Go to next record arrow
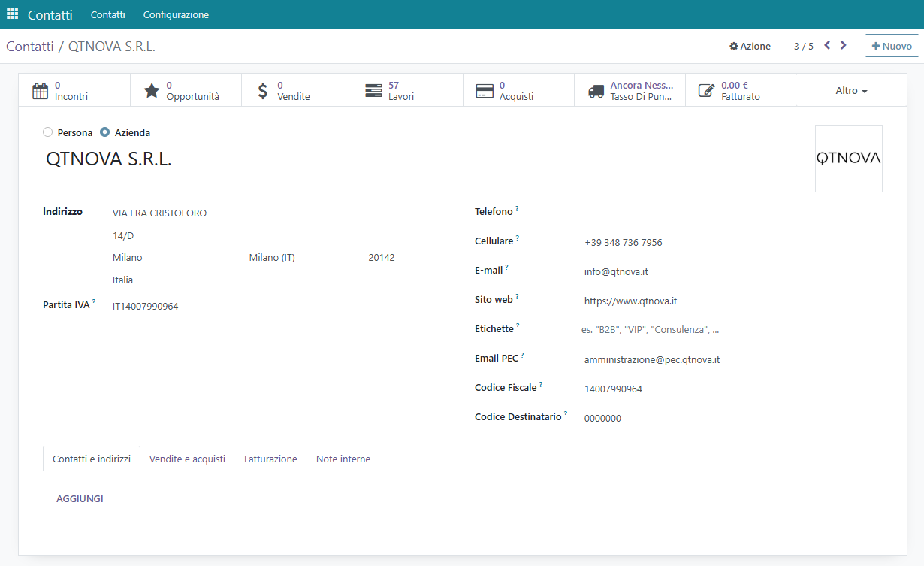 coord(844,45)
